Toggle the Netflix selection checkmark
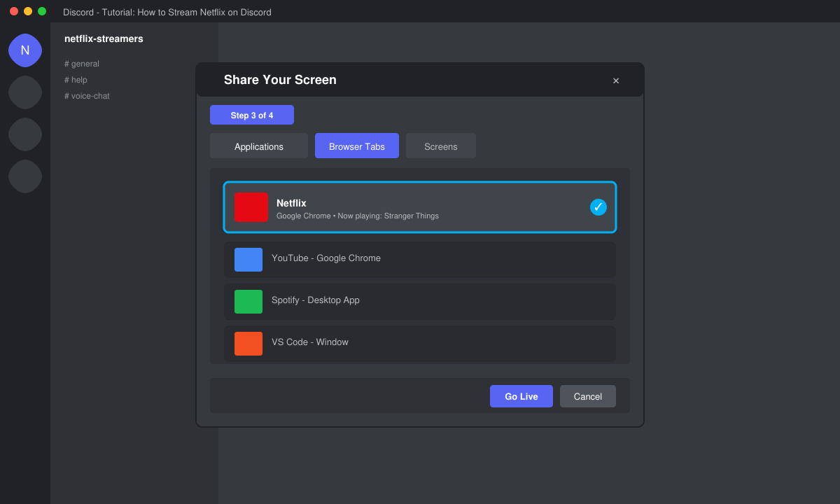The width and height of the screenshot is (840, 504). coord(598,207)
